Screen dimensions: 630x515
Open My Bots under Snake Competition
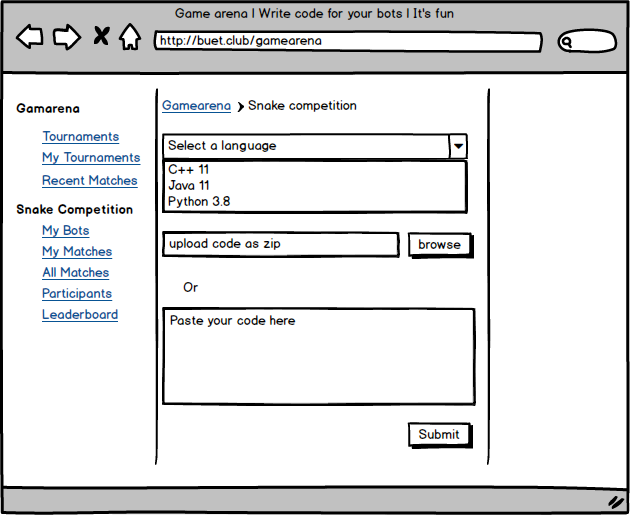65,231
